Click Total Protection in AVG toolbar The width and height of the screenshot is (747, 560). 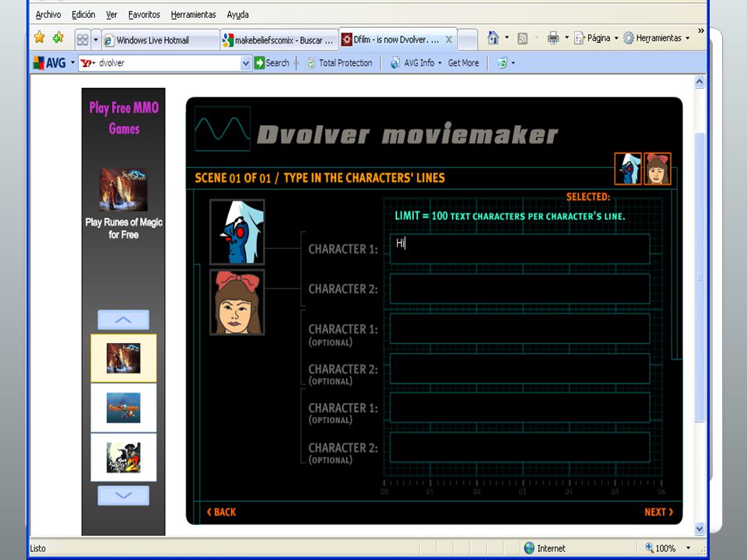[x=338, y=63]
